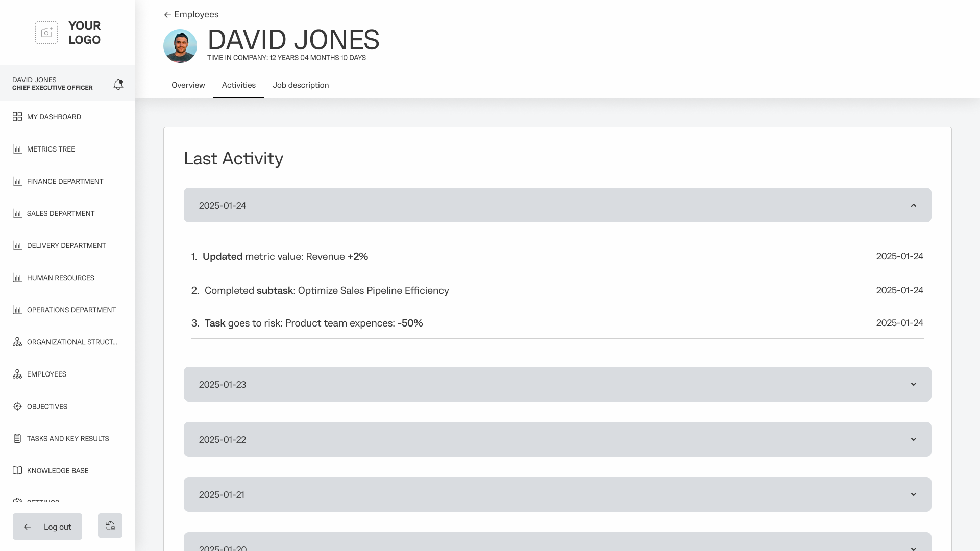Click the Knowledge Base book icon
Screen dimensions: 980x551
pos(17,470)
